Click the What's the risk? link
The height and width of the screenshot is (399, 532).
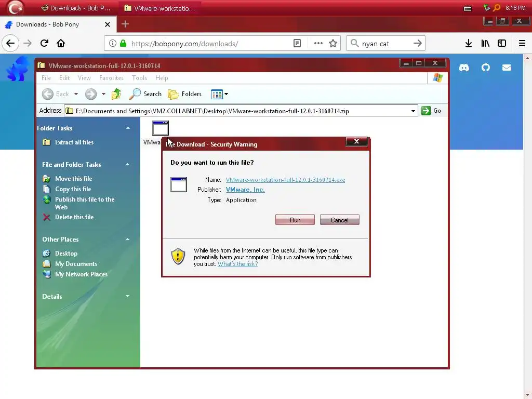[x=237, y=264]
